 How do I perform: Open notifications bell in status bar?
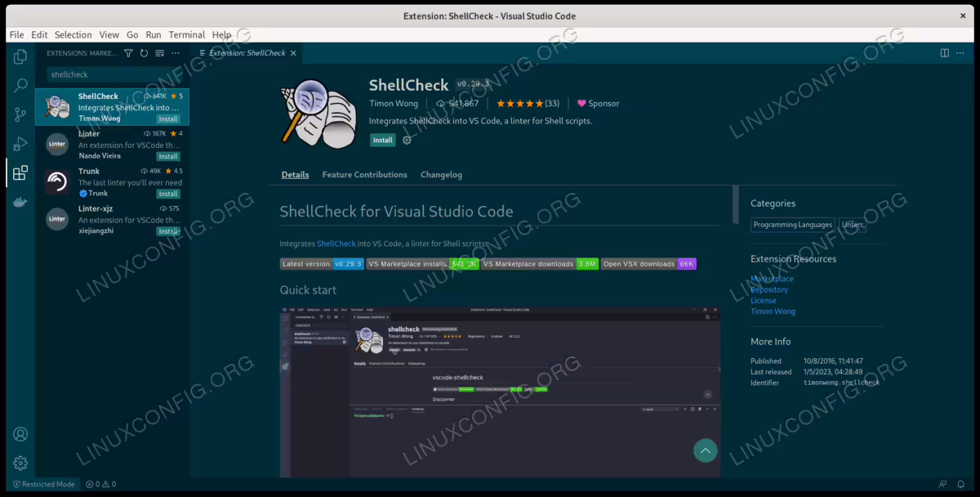click(963, 484)
